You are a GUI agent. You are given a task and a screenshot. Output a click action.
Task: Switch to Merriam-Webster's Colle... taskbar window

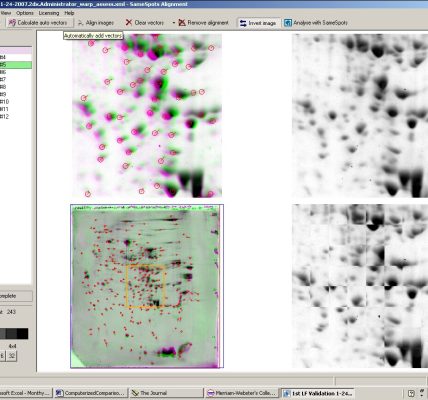point(242,393)
